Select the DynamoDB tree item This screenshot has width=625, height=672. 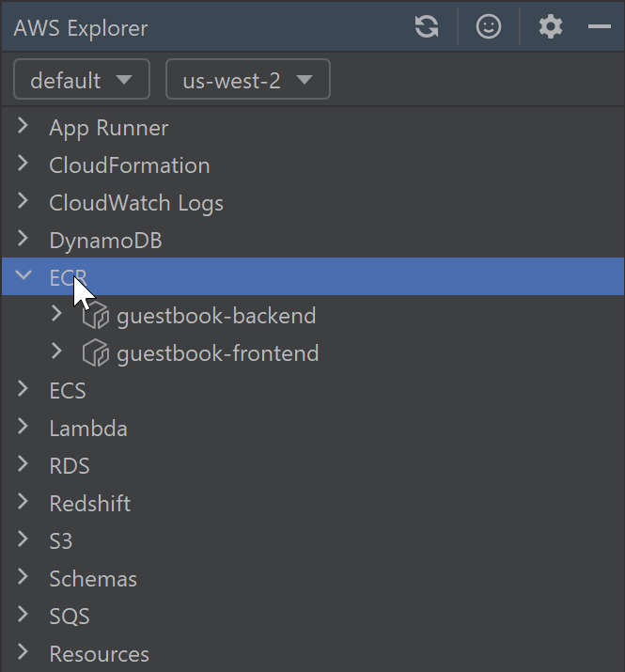tap(105, 241)
